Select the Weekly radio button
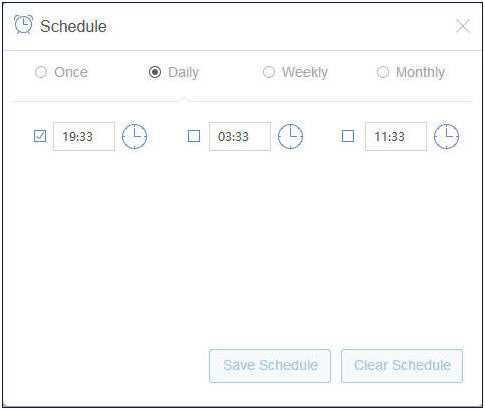 click(x=269, y=72)
